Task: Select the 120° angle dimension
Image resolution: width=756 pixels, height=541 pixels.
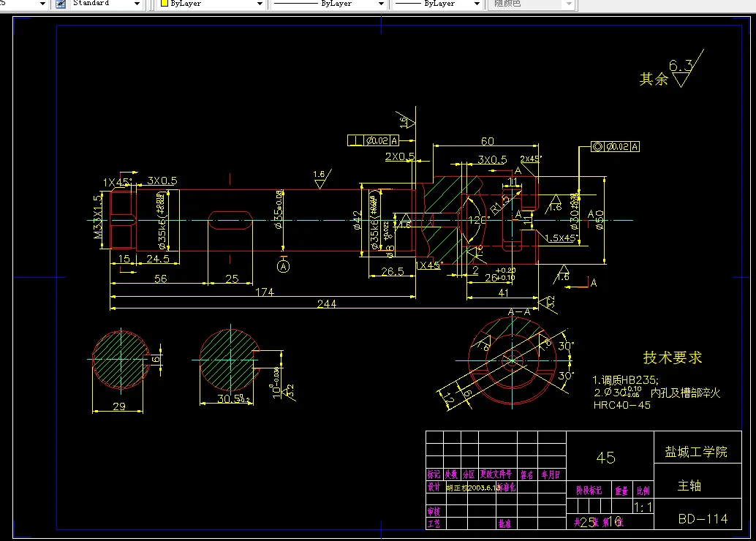Action: (x=479, y=220)
